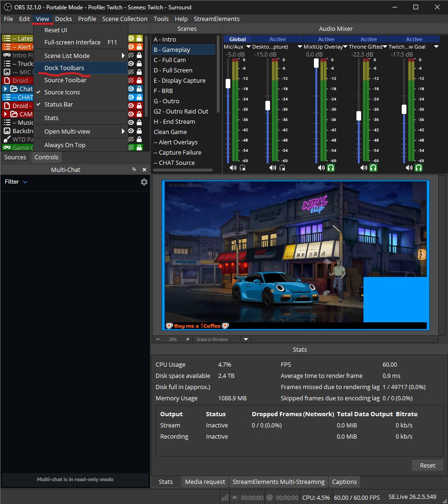Open the Docks menu
448x504 pixels.
pos(64,19)
